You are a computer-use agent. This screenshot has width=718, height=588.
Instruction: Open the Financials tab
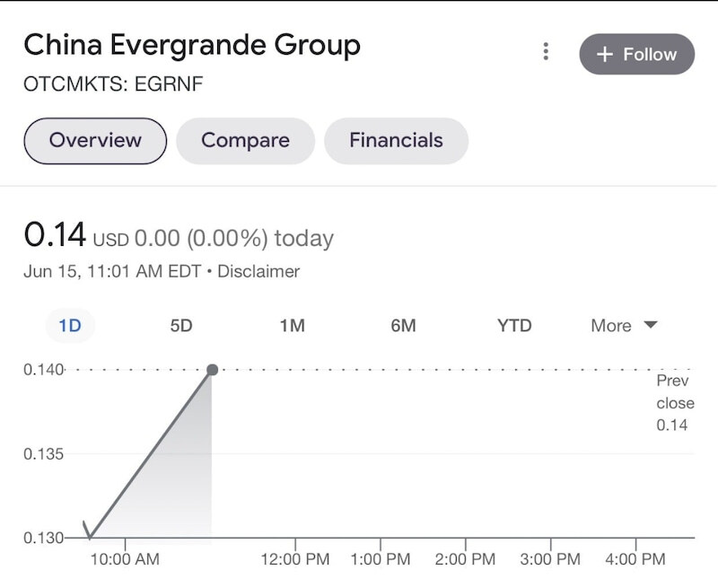tap(396, 141)
